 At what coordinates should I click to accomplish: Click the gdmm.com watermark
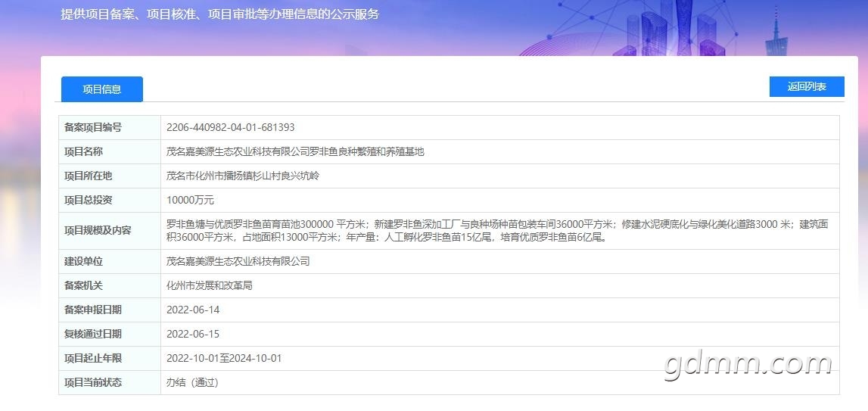[748, 364]
